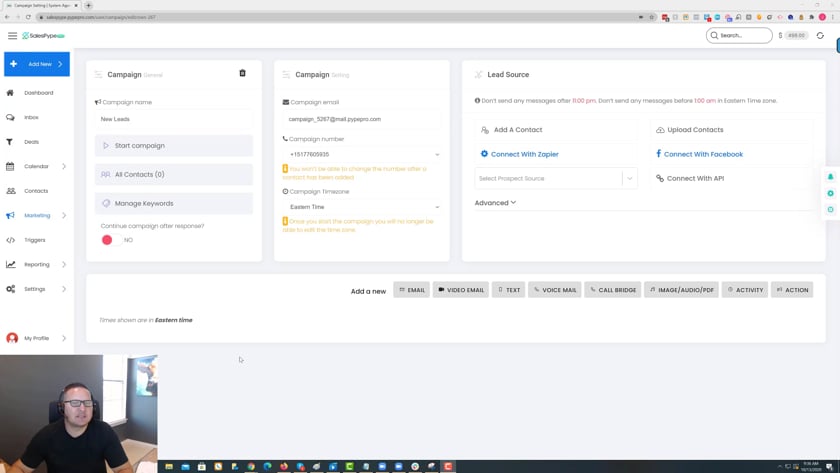Select Marketing in the sidebar
Screen dimensions: 840x473
click(x=37, y=215)
